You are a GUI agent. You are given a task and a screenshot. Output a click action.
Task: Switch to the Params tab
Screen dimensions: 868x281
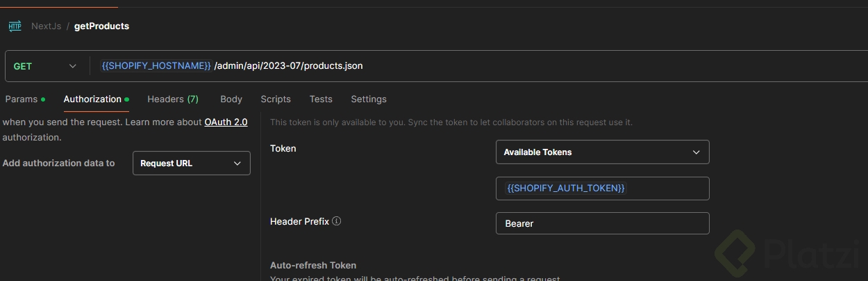(x=22, y=99)
